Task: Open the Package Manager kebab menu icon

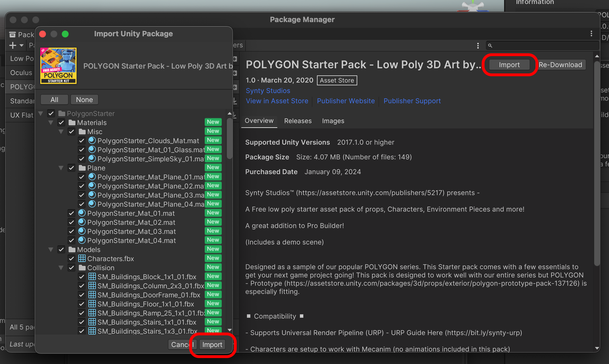Action: (591, 34)
